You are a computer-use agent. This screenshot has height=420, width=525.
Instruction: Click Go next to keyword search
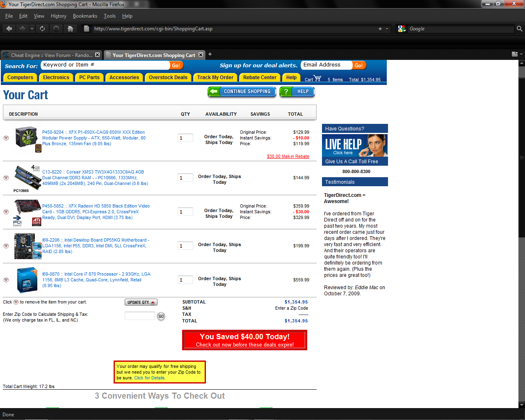tap(176, 65)
